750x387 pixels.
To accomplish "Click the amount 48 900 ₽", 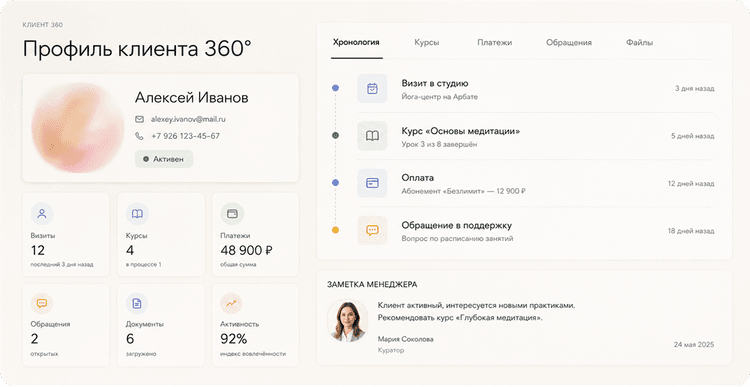I will click(246, 250).
